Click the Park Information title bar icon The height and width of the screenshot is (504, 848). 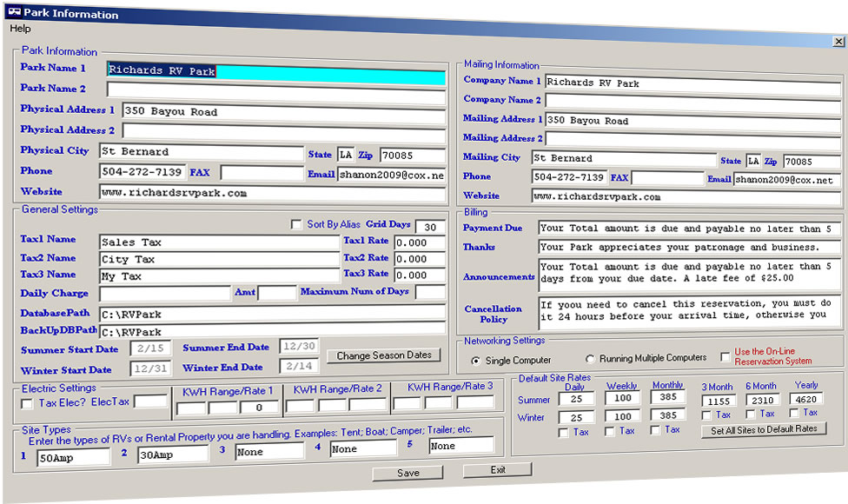click(14, 12)
